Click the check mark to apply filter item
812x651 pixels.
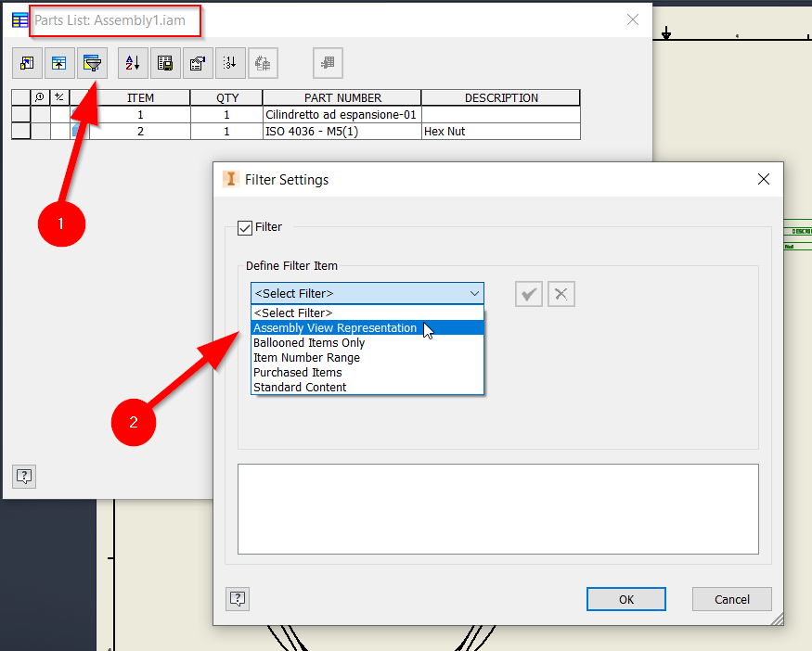528,294
